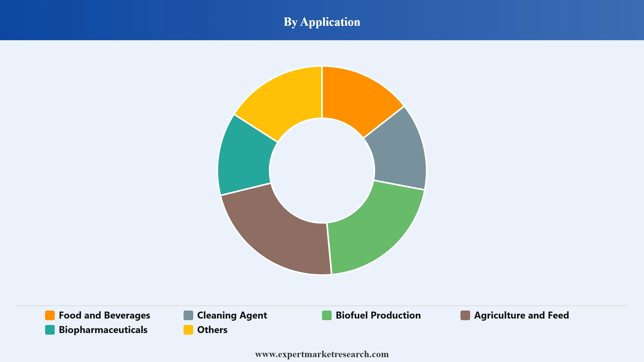Click the yellow Others legend swatch
This screenshot has height=362, width=644.
[x=188, y=330]
